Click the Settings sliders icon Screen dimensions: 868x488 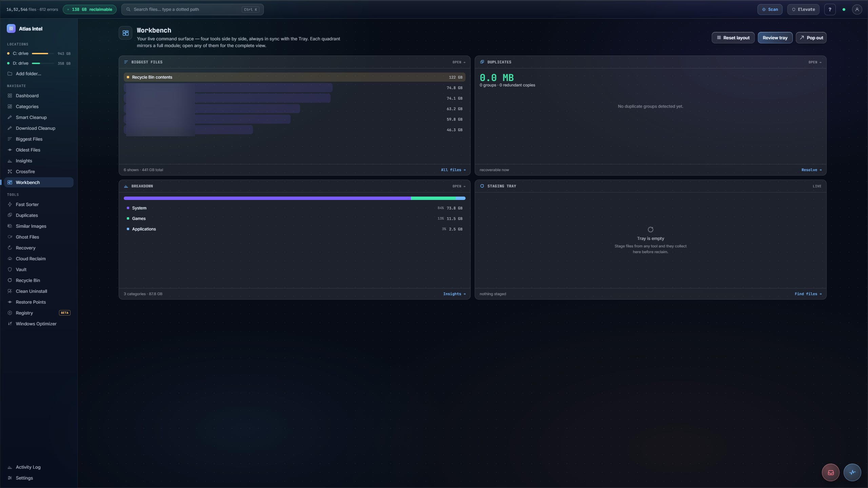10,478
